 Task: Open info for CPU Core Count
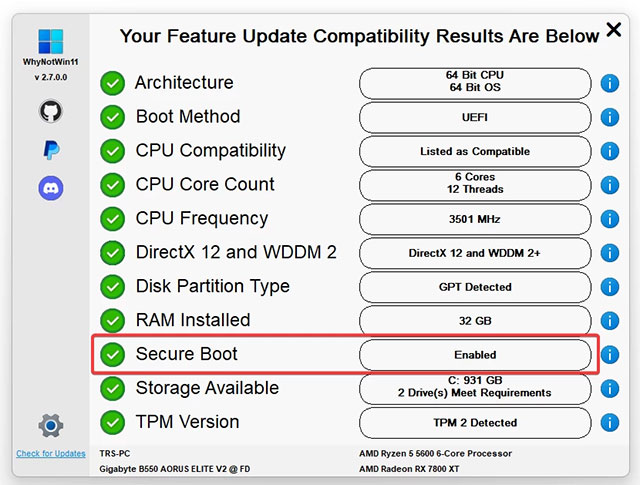tap(610, 185)
